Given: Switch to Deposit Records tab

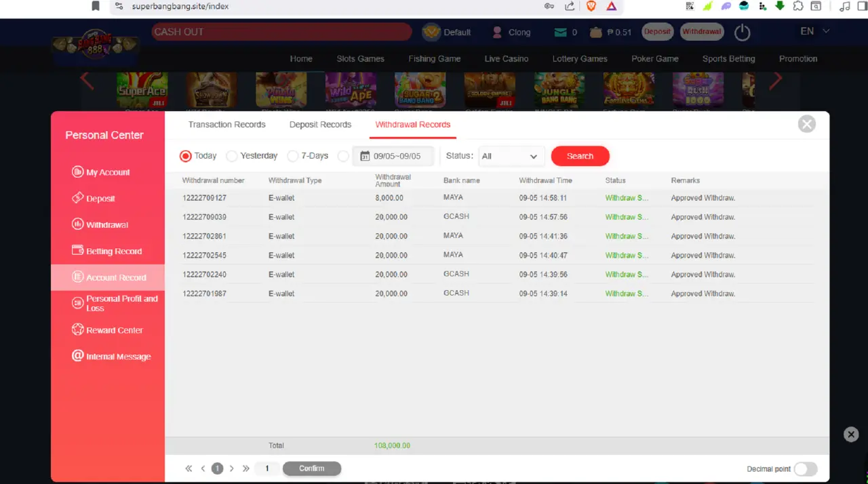Looking at the screenshot, I should (320, 125).
